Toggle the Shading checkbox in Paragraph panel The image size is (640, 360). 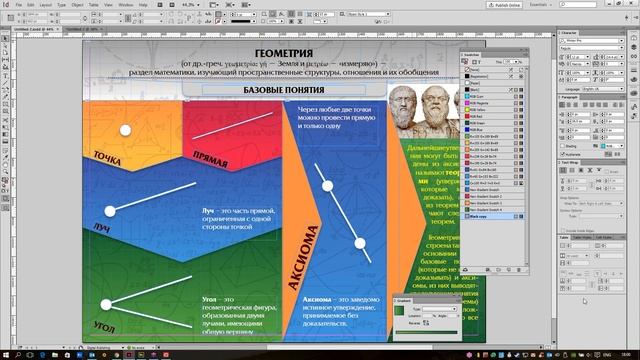tap(563, 146)
